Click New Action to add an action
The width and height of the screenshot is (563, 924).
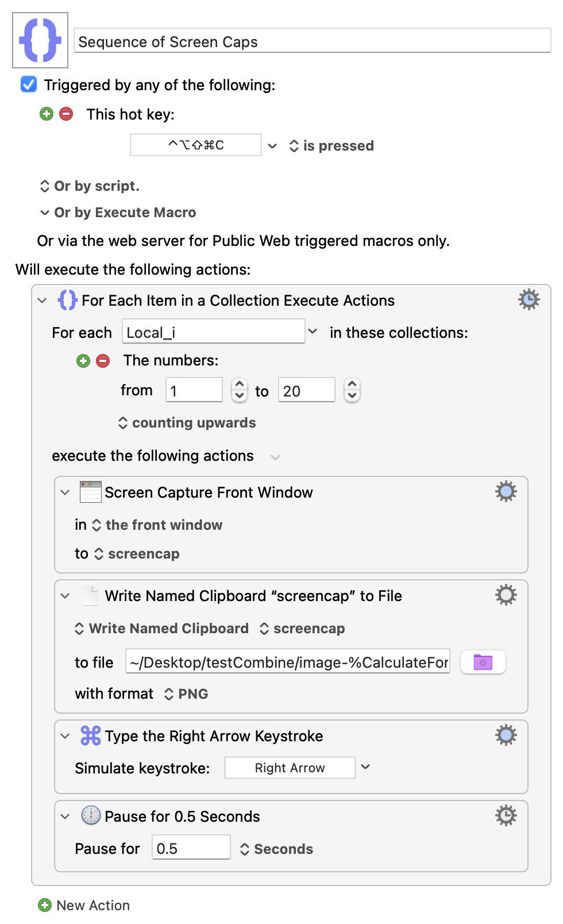(x=84, y=905)
